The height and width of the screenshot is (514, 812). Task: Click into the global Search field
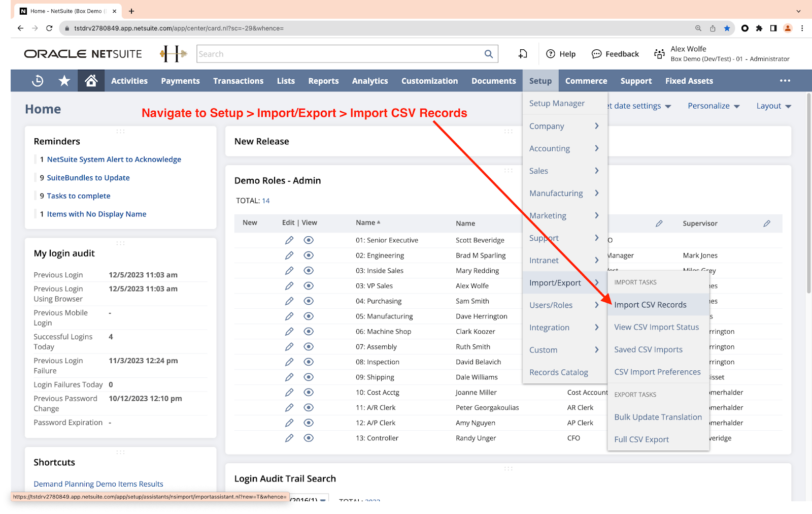339,54
